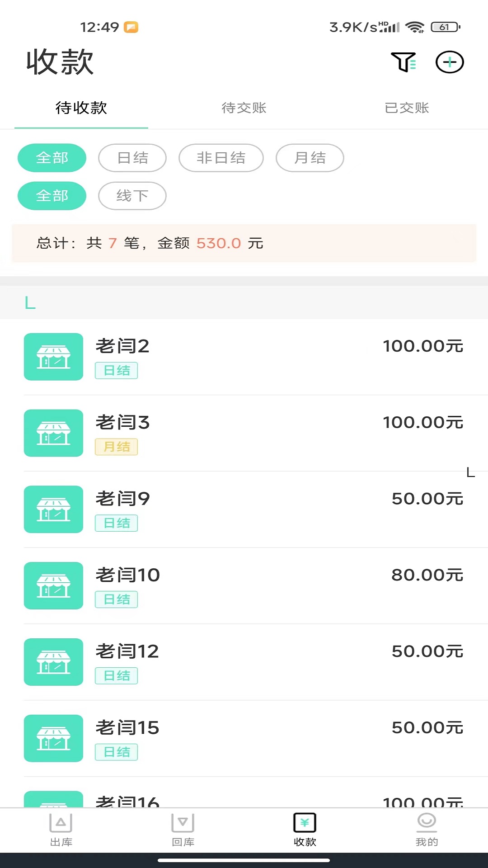Tap the shop icon for 老闫2
Image resolution: width=488 pixels, height=868 pixels.
point(53,357)
